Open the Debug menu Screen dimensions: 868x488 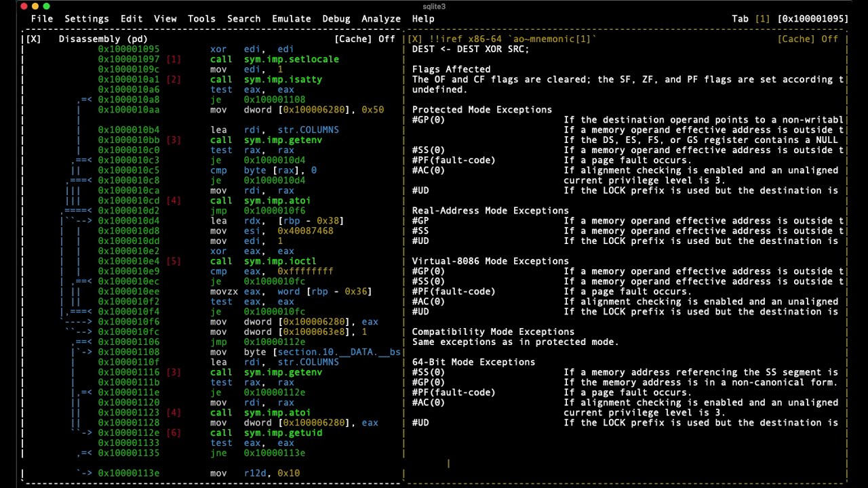point(336,19)
